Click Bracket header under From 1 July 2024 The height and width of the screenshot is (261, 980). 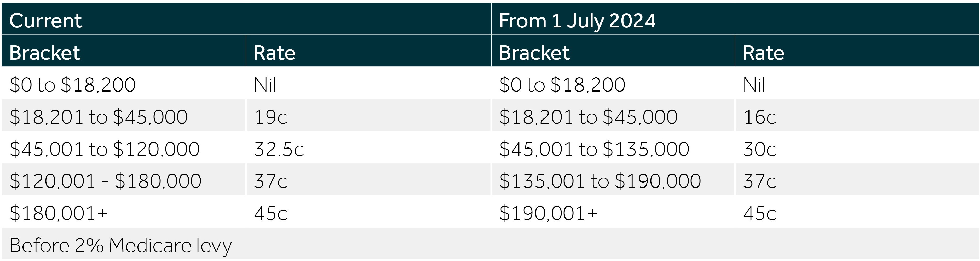tap(613, 51)
